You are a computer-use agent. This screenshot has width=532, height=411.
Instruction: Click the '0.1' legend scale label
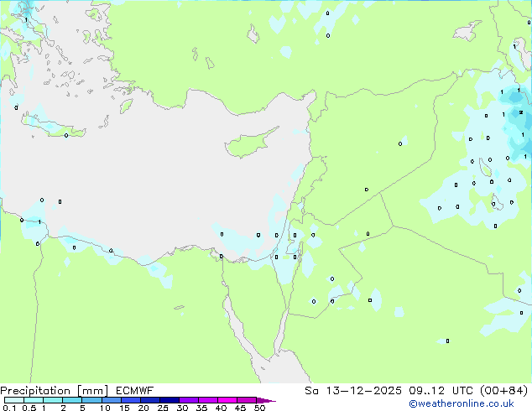(x=9, y=408)
